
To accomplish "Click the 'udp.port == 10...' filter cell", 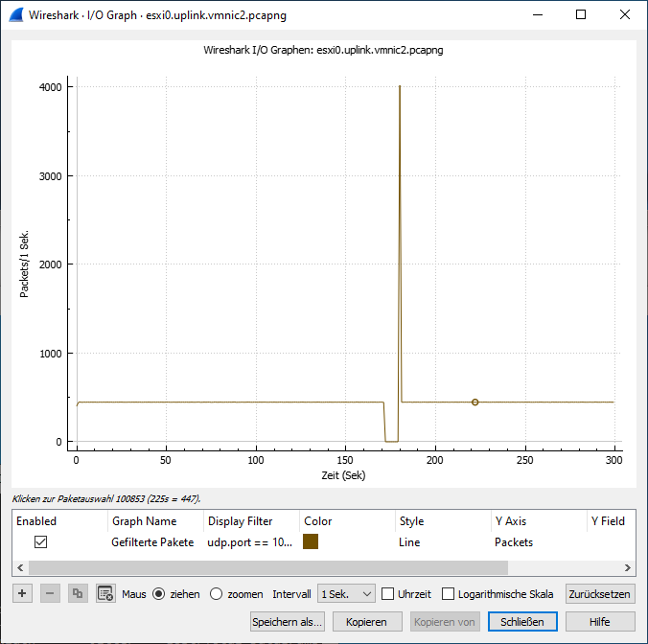I will click(249, 542).
